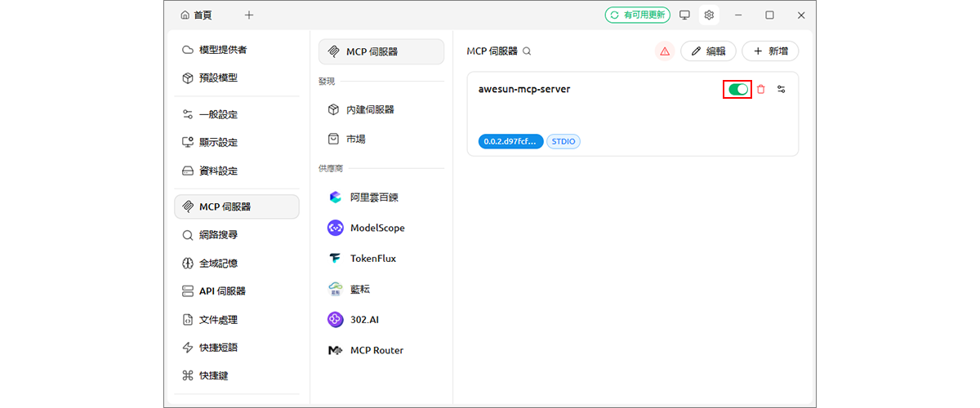This screenshot has height=408, width=980.
Task: Open API 伺服器 settings section
Action: (x=237, y=291)
